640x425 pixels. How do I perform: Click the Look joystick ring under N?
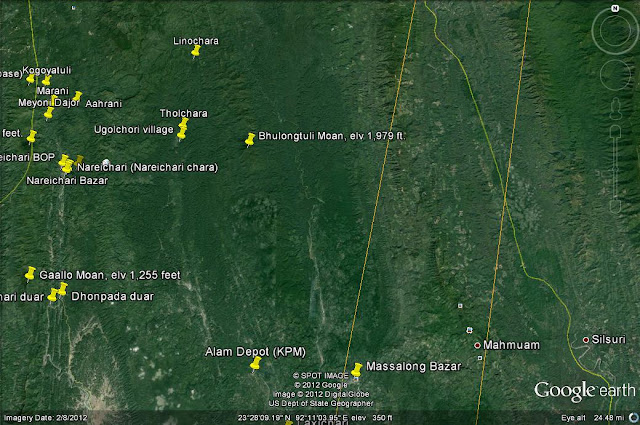tap(615, 30)
